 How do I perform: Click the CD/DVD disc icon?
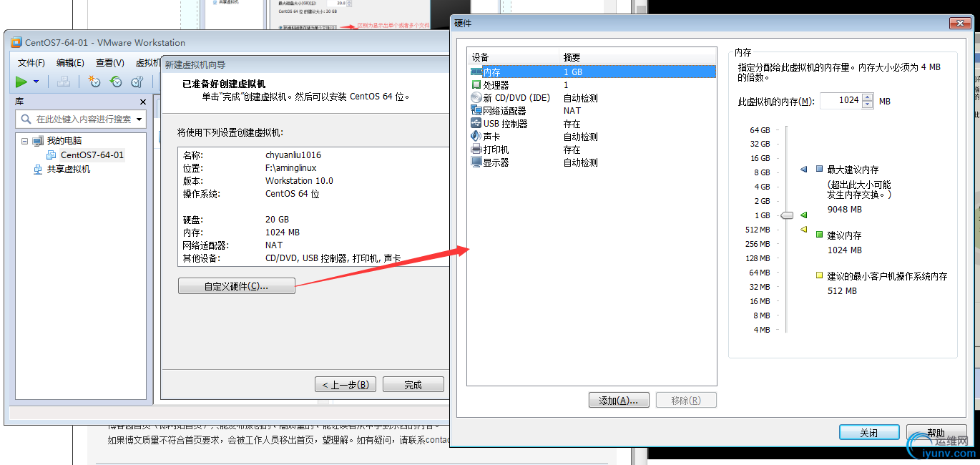pos(476,98)
